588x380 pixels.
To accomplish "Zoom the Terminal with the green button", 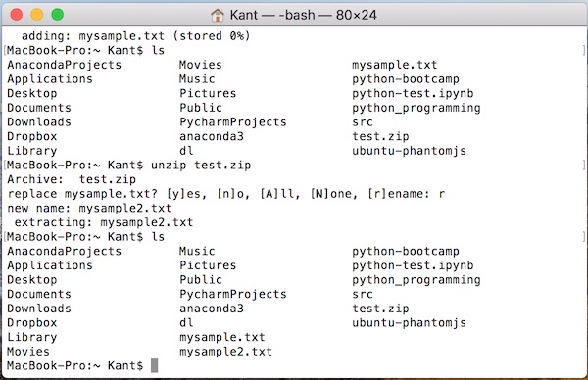I will (x=58, y=15).
